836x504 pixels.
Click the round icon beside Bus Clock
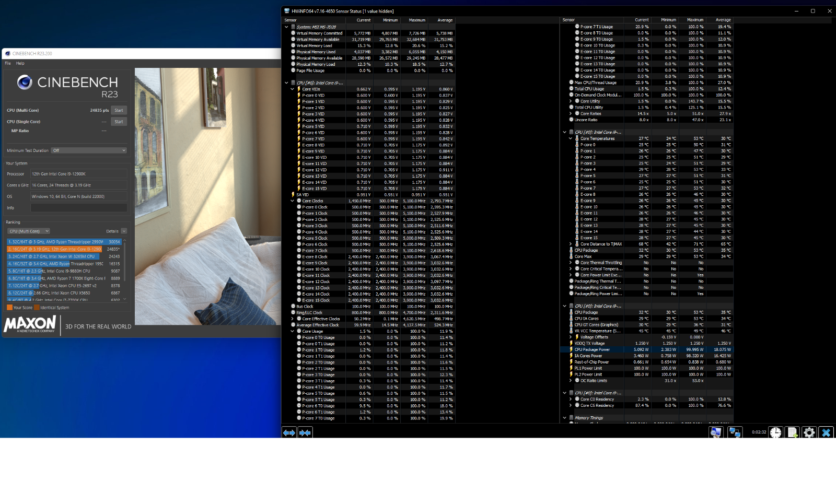(x=293, y=307)
